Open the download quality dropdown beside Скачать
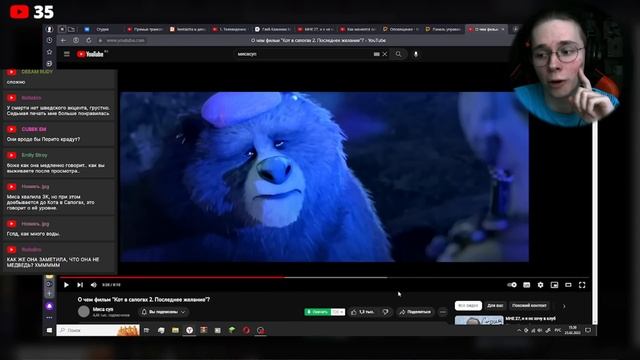Screen dimensions: 640x360 [338, 312]
